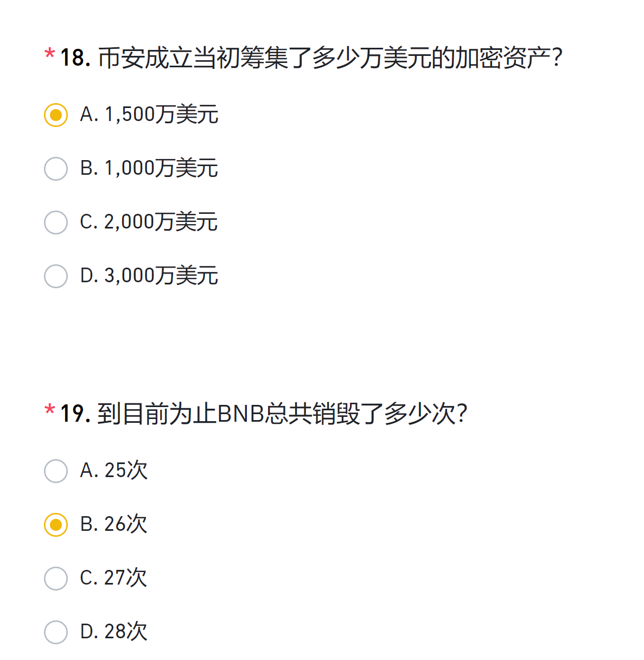Select radio button for A. 1,500万美元
The image size is (644, 660).
[x=56, y=115]
